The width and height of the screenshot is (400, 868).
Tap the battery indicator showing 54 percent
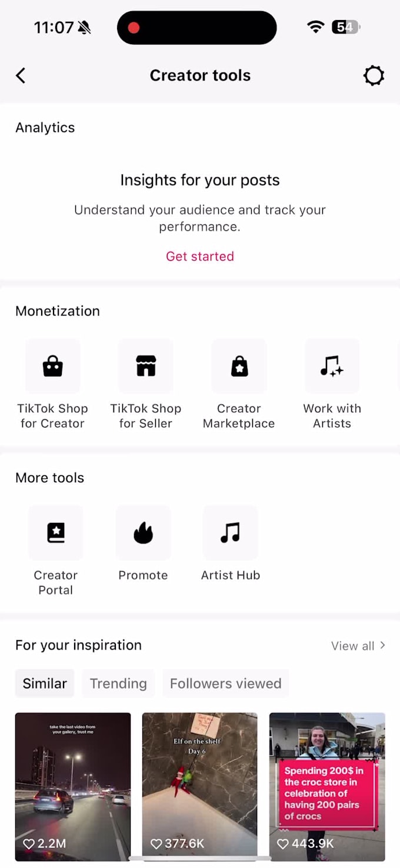click(344, 26)
